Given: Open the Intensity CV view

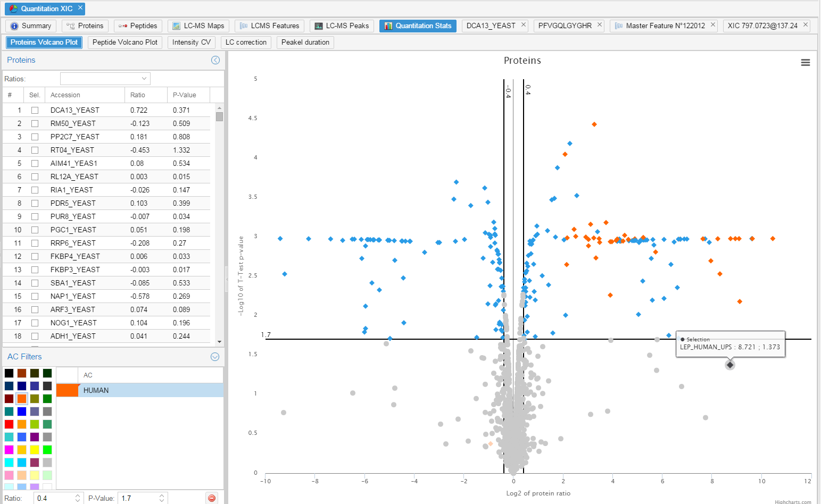Looking at the screenshot, I should coord(191,42).
